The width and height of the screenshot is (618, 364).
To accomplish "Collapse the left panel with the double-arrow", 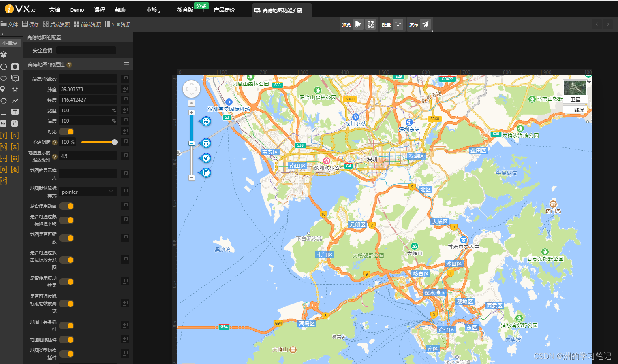I will (2, 34).
